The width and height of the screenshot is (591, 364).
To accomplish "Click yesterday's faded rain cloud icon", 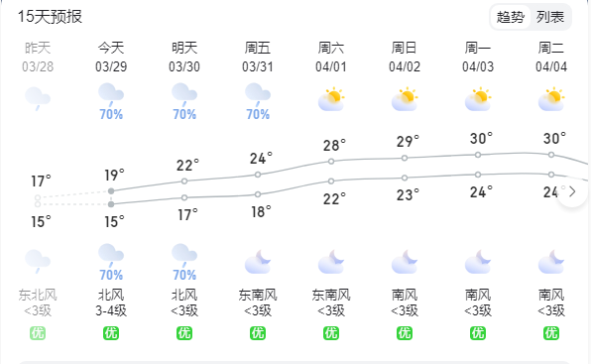I will (x=38, y=99).
